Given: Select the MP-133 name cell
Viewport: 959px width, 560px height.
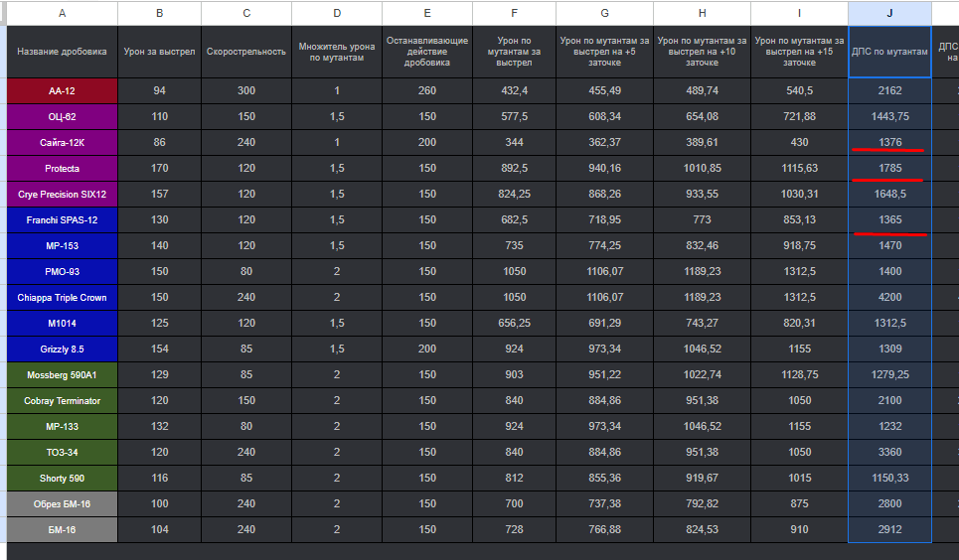Looking at the screenshot, I should click(x=62, y=427).
